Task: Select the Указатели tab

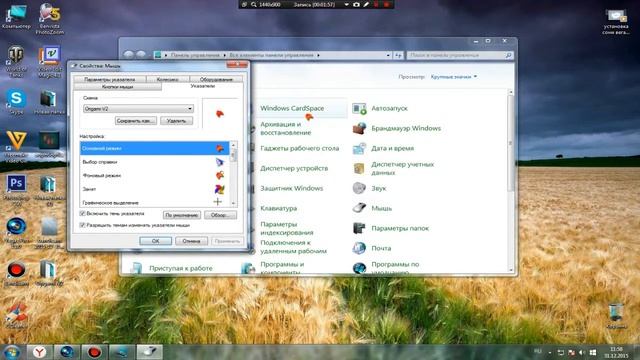Action: point(202,86)
